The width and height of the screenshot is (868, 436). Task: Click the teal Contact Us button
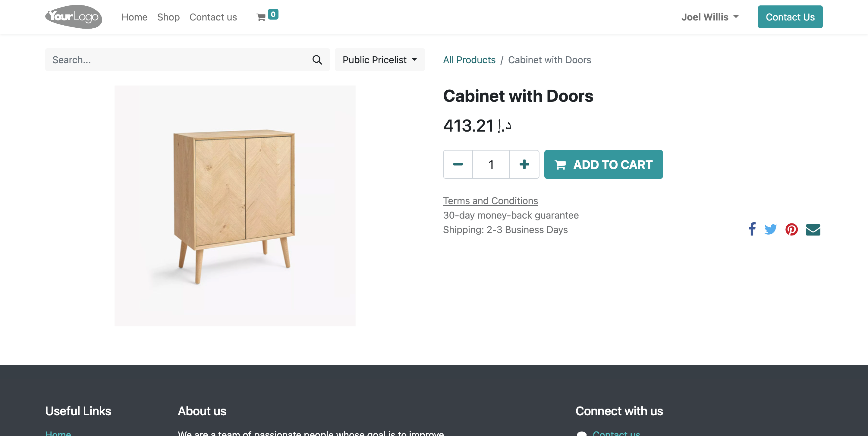(x=790, y=17)
